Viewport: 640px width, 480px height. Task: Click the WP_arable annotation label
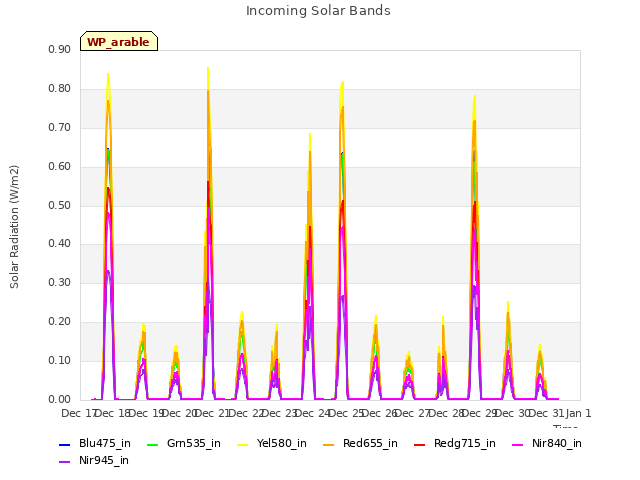tap(119, 41)
